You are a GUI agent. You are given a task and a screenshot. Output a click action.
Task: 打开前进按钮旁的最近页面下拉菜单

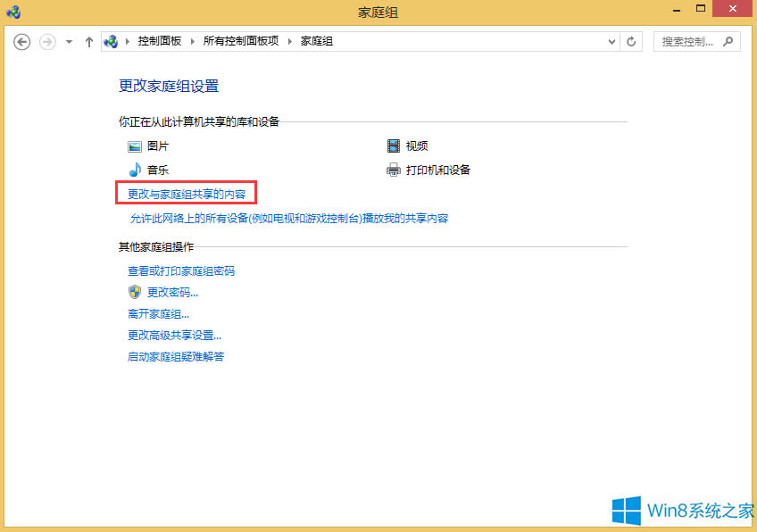pyautogui.click(x=68, y=41)
